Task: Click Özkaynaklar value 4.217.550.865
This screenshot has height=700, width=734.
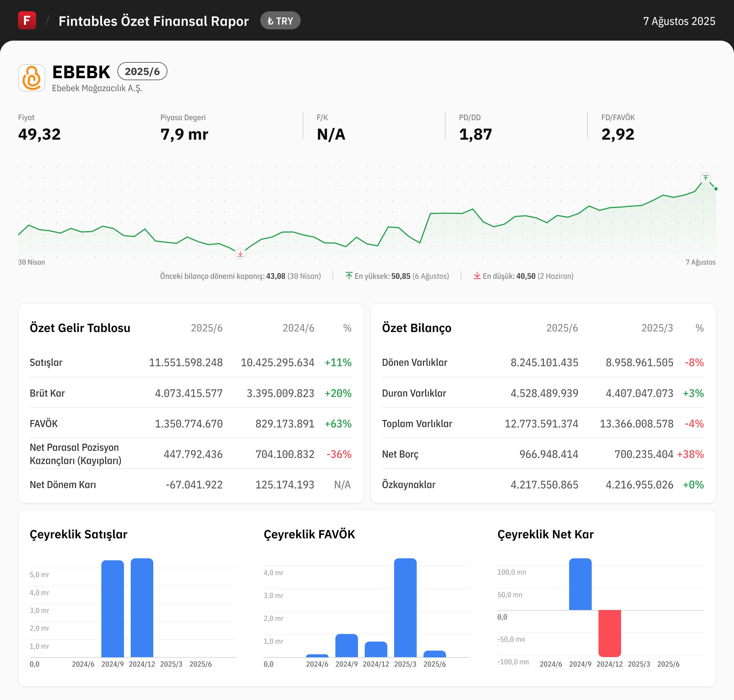Action: [x=545, y=485]
